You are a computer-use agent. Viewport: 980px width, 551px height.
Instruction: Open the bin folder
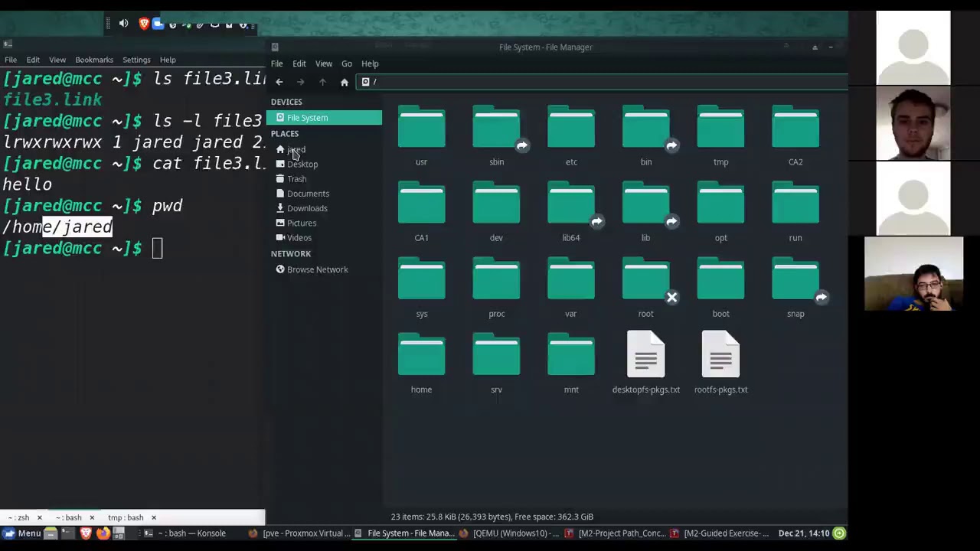tap(646, 135)
